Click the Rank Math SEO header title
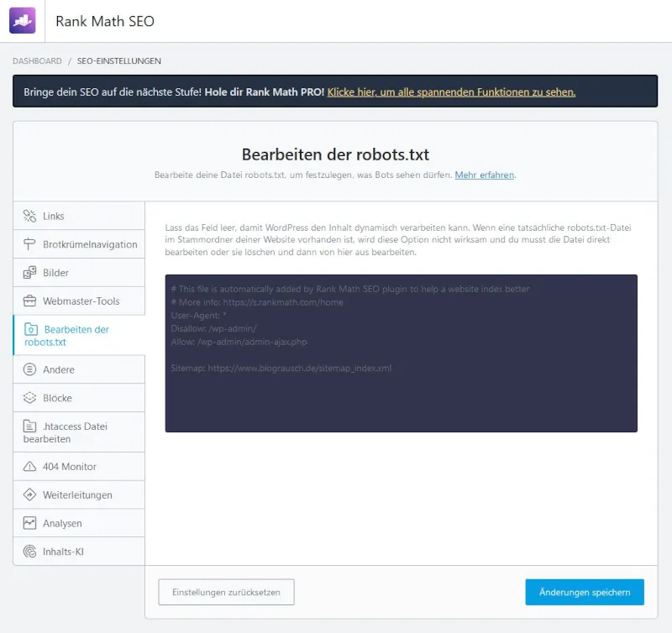 (x=105, y=21)
